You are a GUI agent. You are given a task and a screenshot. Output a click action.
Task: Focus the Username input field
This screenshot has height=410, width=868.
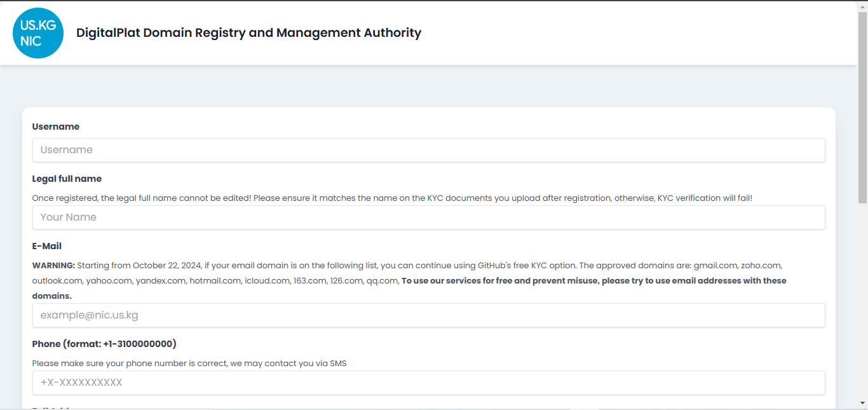tap(428, 150)
